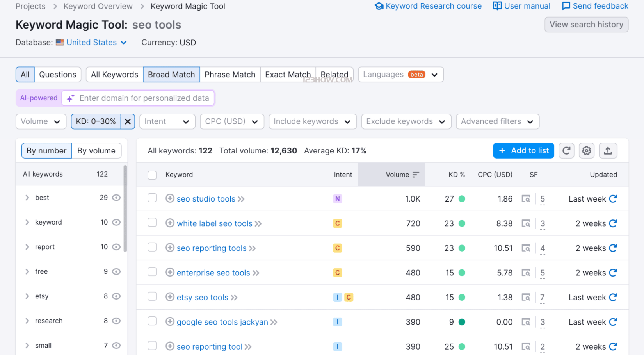This screenshot has height=355, width=644.
Task: Click the Add to list button
Action: coord(523,151)
